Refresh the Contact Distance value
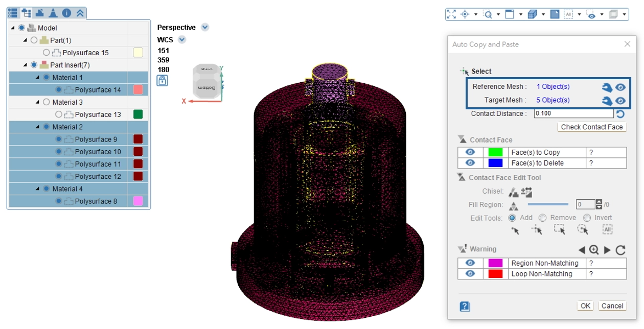This screenshot has width=644, height=329. click(620, 114)
